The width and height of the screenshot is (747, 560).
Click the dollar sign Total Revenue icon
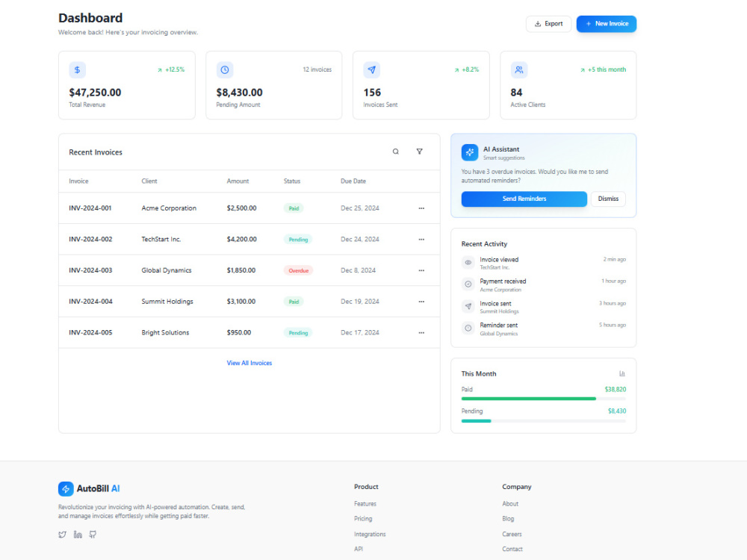[77, 70]
